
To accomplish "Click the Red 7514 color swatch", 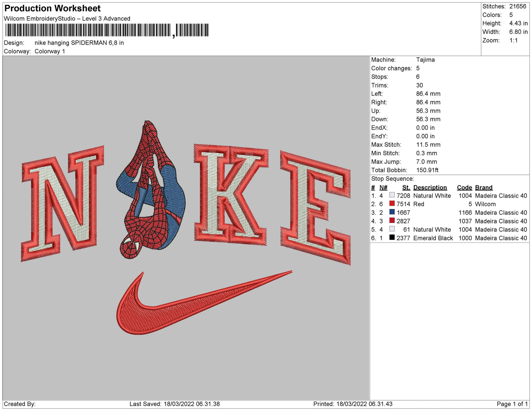I will coord(392,204).
